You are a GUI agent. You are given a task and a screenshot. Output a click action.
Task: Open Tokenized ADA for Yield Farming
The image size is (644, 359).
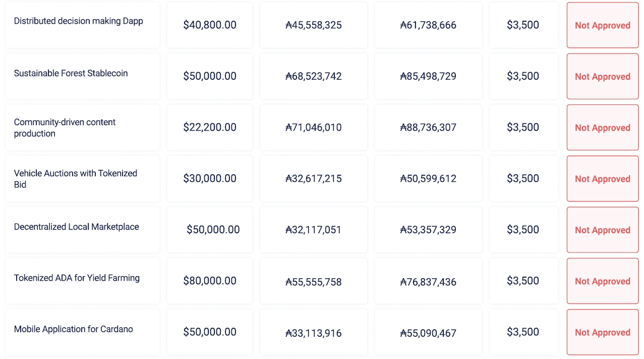[x=77, y=278]
